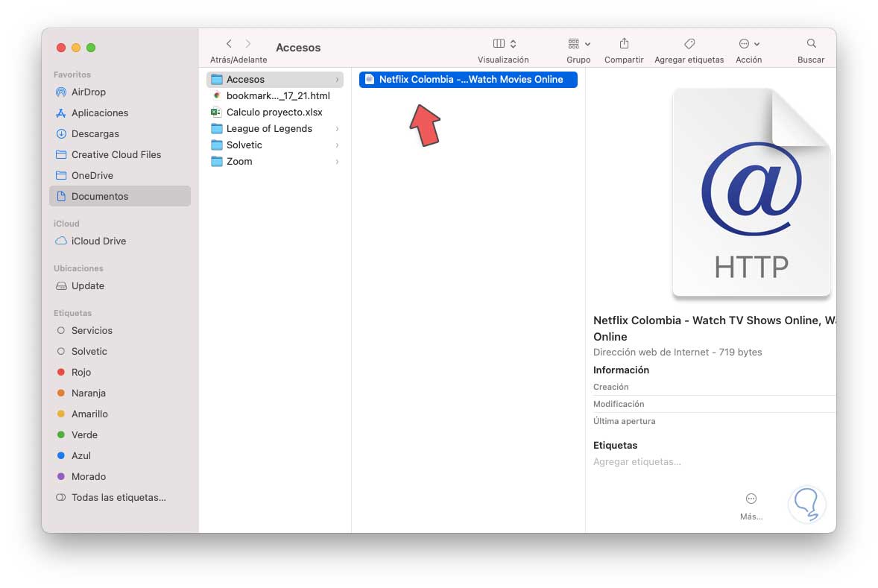878x588 pixels.
Task: Show Todas las etiquetas
Action: click(x=120, y=497)
